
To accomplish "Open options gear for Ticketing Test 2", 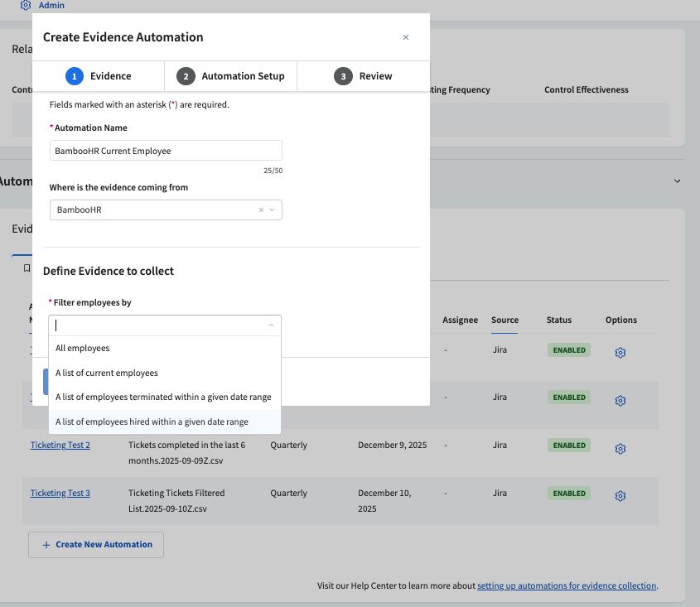I will 620,449.
